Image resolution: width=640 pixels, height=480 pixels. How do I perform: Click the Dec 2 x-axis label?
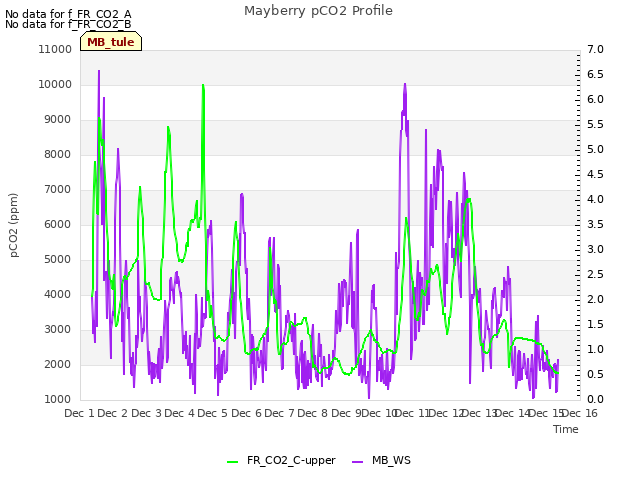click(x=113, y=413)
